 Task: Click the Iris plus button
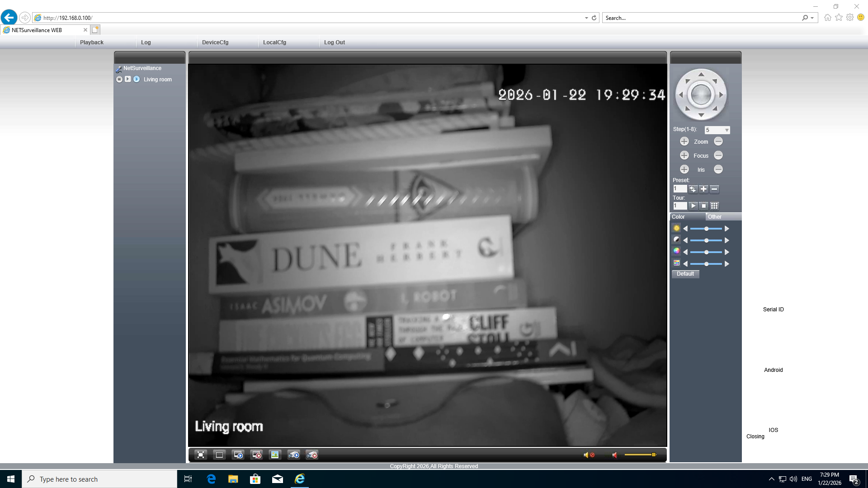pos(684,169)
